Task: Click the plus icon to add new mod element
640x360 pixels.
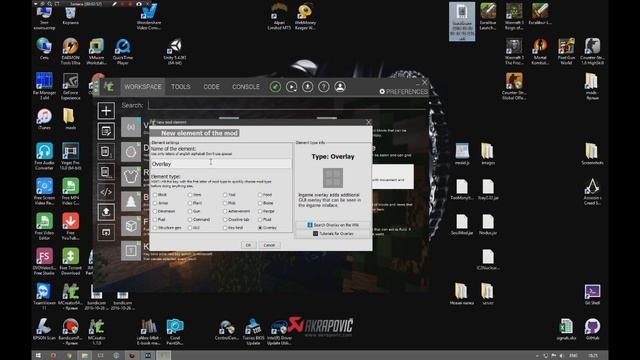Action: pyautogui.click(x=106, y=111)
